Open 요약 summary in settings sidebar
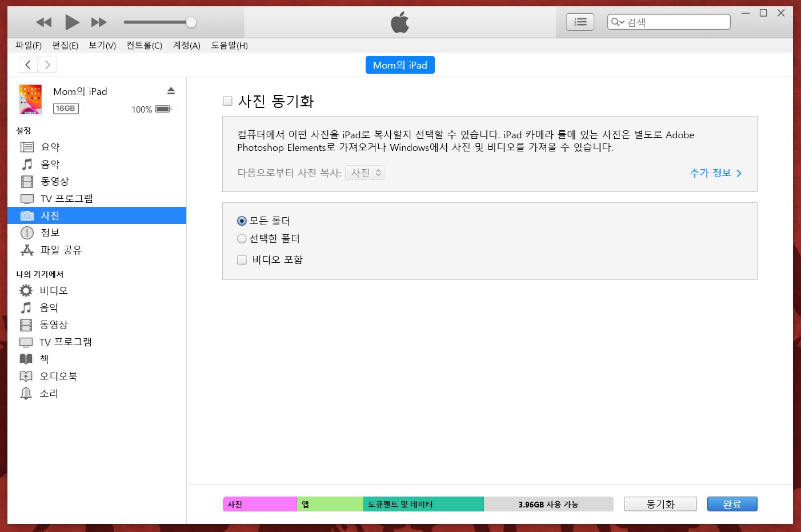The height and width of the screenshot is (532, 801). [97, 147]
